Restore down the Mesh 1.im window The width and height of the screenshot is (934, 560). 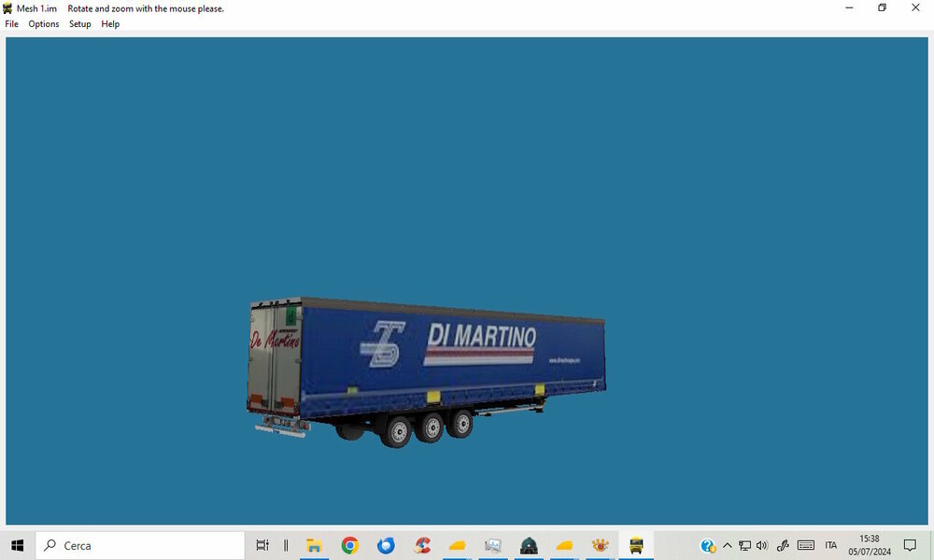883,7
